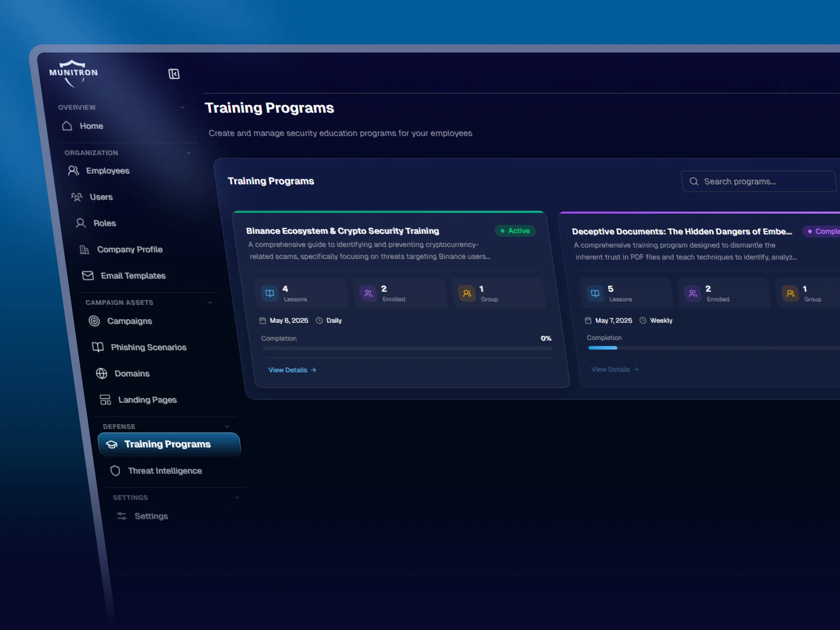The height and width of the screenshot is (630, 840).
Task: Click the May 8, 2026 date
Action: (289, 320)
